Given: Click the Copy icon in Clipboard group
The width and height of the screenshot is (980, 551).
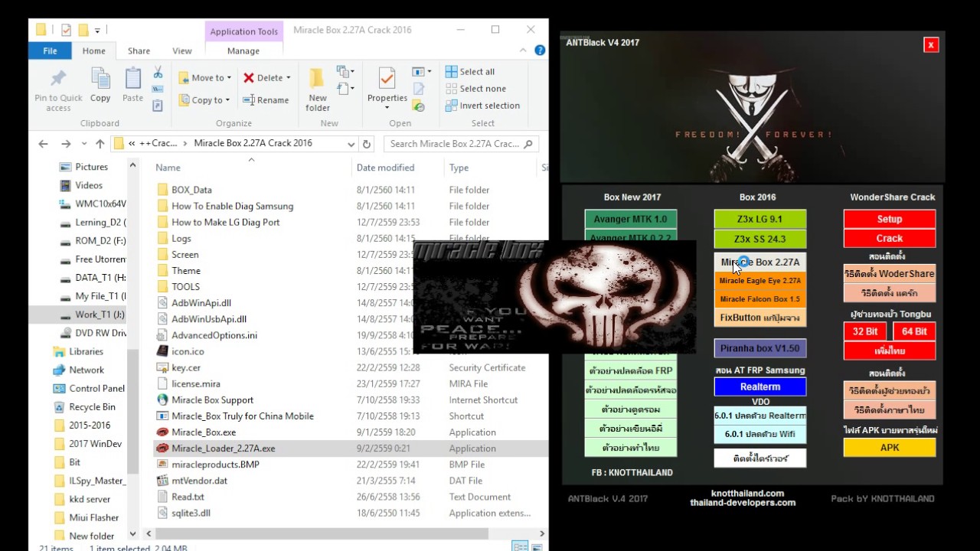Looking at the screenshot, I should pyautogui.click(x=100, y=78).
